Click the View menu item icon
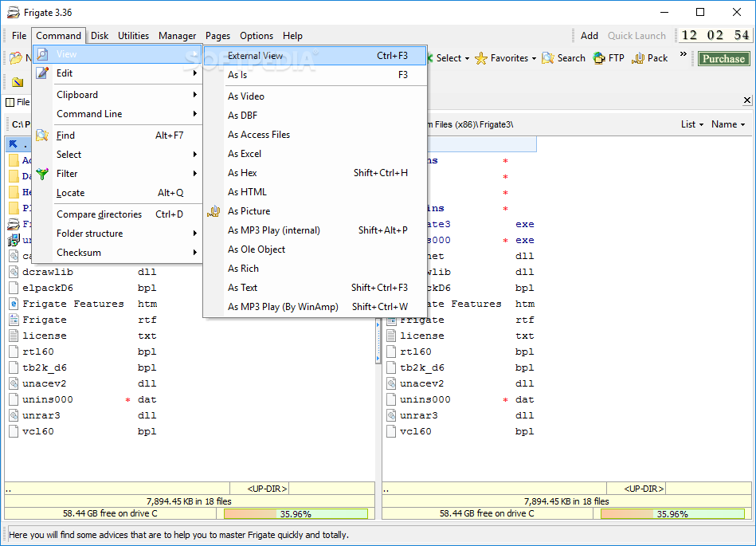Screen dimensions: 756x546 [42, 54]
